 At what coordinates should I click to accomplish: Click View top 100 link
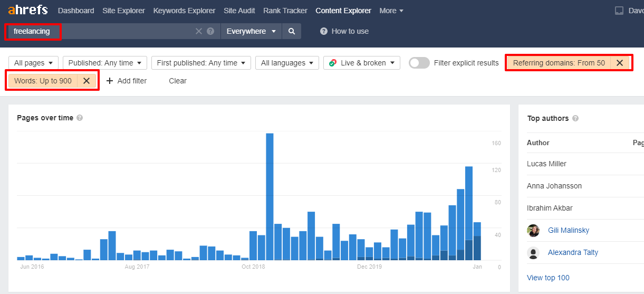[x=548, y=278]
